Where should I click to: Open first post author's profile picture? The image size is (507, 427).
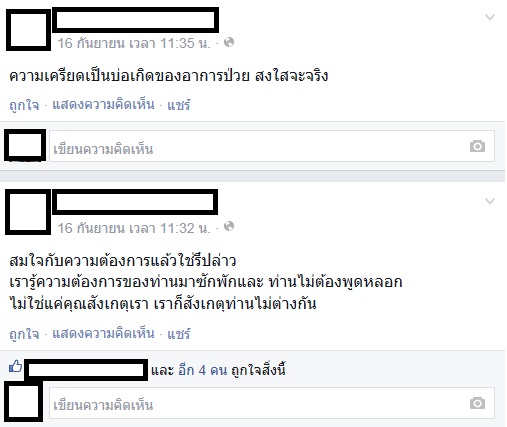pos(28,30)
